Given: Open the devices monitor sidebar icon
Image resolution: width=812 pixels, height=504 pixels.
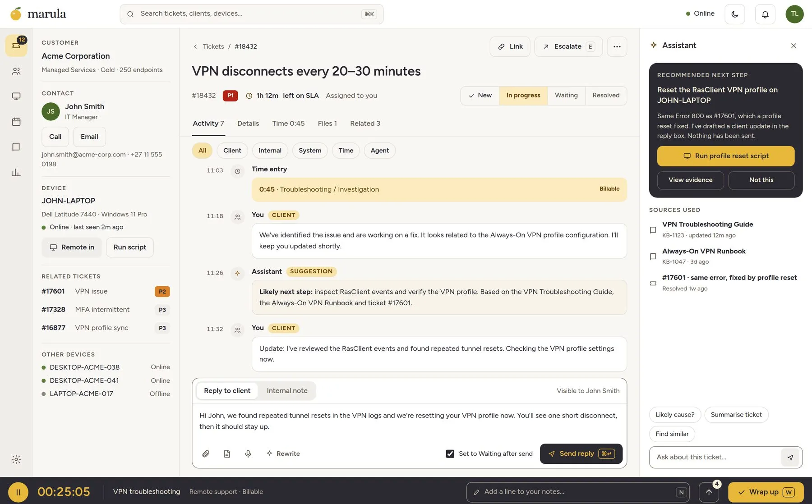Looking at the screenshot, I should [16, 96].
